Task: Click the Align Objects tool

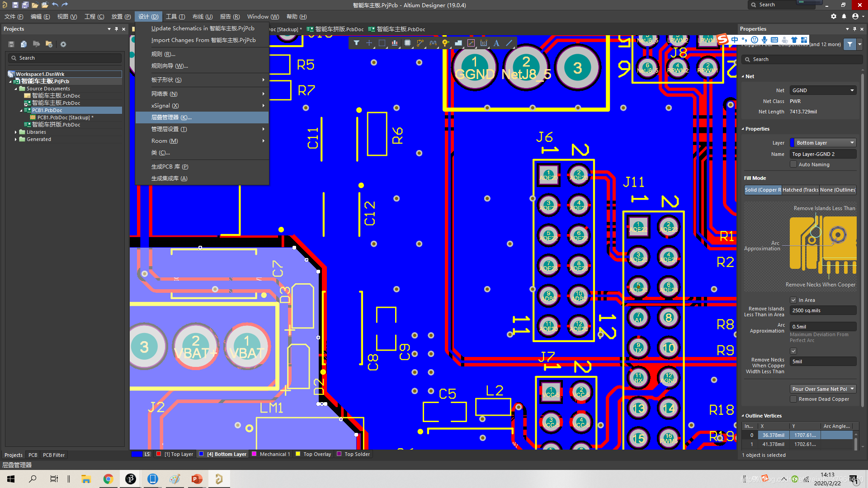Action: pos(395,43)
